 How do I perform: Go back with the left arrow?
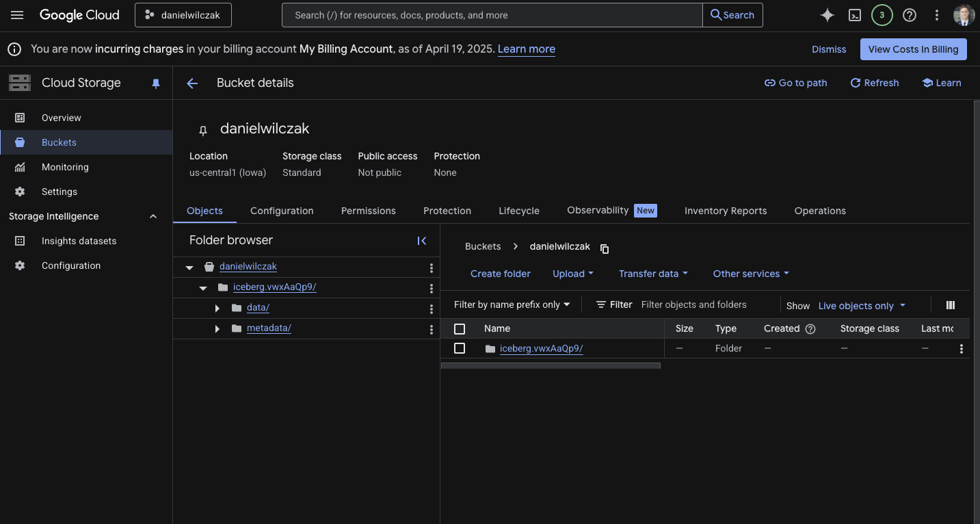pos(192,83)
